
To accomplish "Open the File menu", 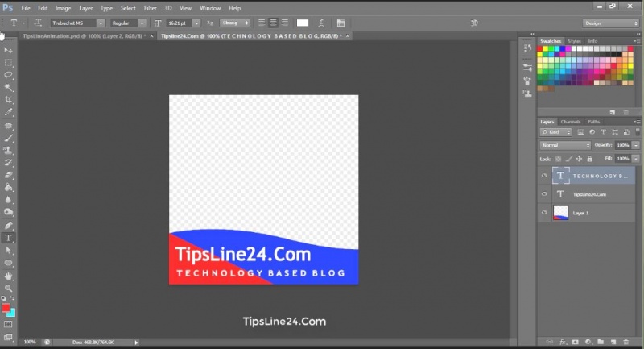I will click(26, 8).
